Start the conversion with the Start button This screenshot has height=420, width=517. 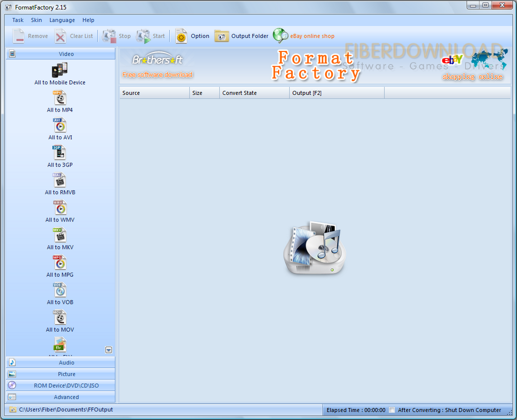[x=150, y=36]
